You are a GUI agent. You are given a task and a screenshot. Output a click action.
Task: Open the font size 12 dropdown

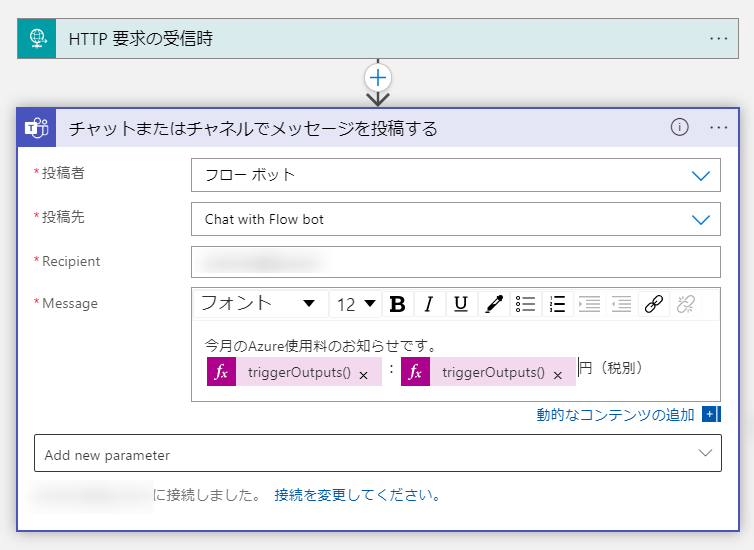pyautogui.click(x=356, y=304)
